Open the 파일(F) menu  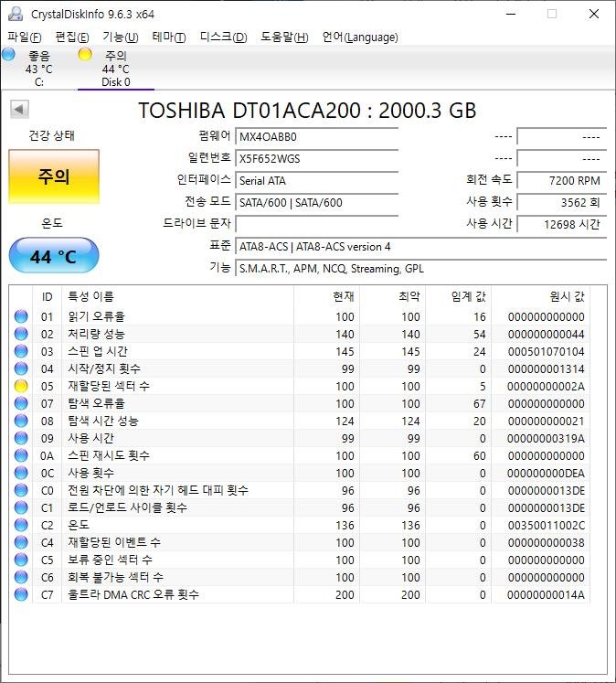(25, 37)
